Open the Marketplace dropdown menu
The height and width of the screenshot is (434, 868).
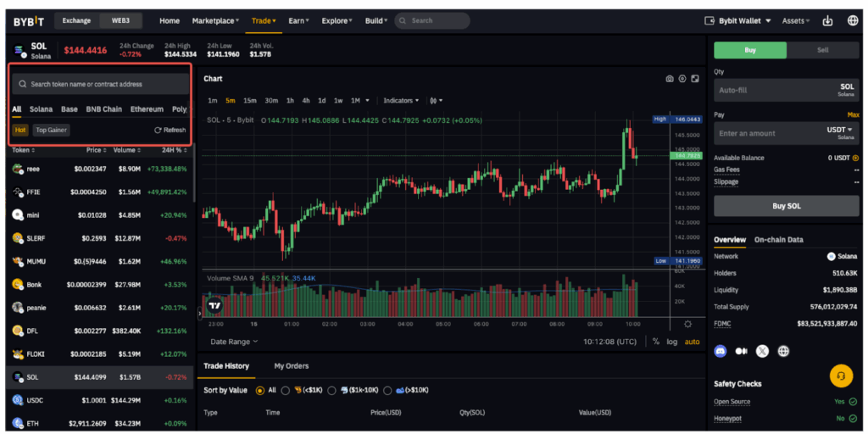coord(215,20)
